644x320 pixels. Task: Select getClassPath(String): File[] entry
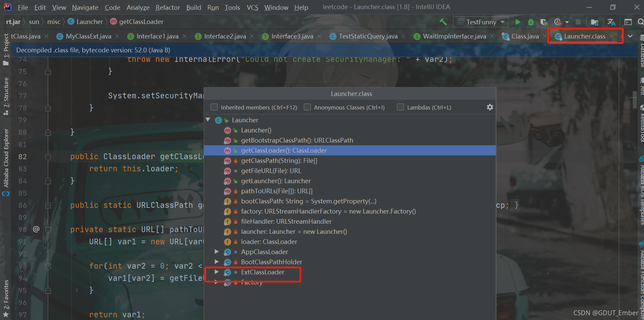pyautogui.click(x=350, y=161)
